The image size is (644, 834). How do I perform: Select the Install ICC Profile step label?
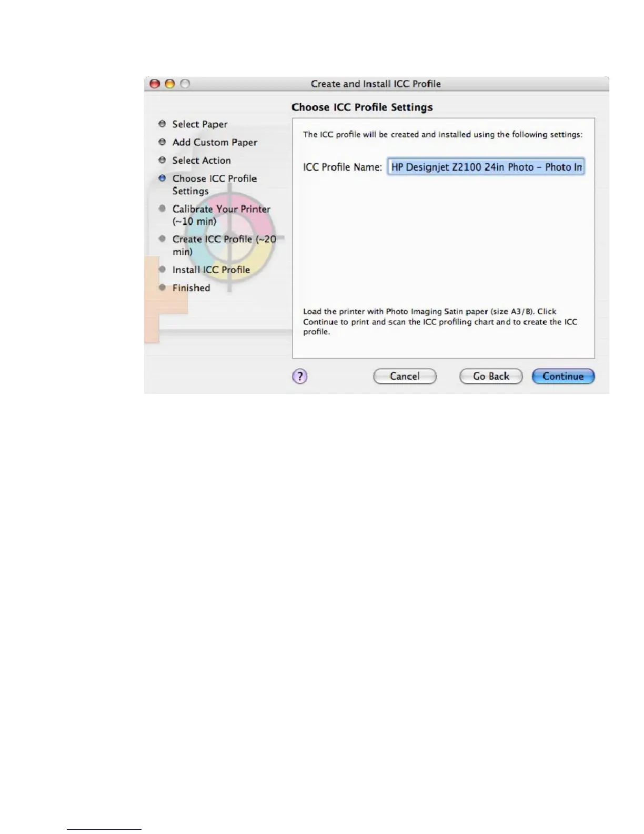pos(211,270)
